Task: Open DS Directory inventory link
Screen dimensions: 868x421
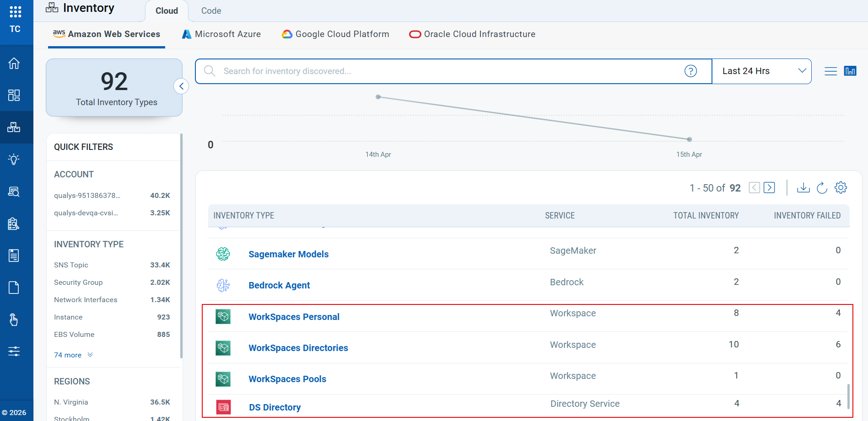Action: pyautogui.click(x=275, y=407)
